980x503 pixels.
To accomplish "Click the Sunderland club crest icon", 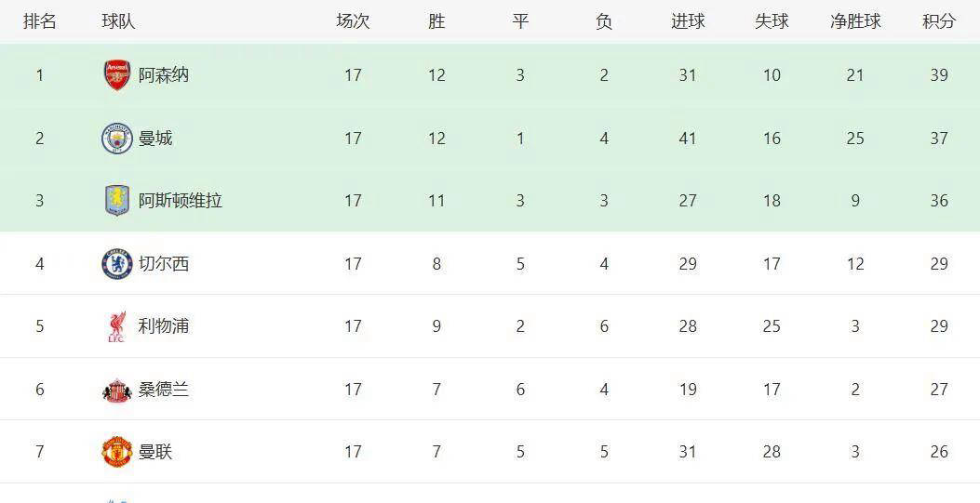I will [x=117, y=390].
